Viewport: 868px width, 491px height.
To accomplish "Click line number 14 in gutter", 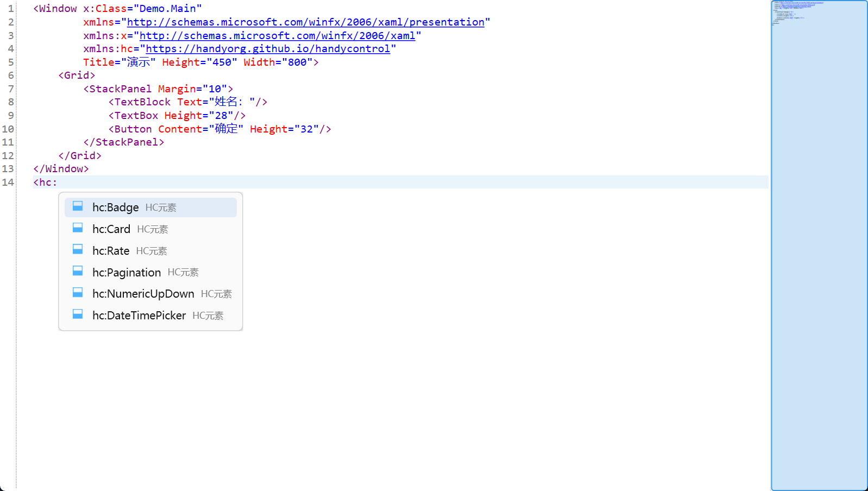I will [8, 182].
